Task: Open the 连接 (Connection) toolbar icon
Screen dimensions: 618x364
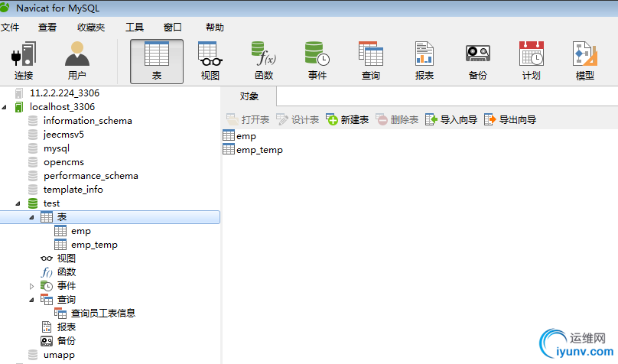Action: [x=24, y=61]
